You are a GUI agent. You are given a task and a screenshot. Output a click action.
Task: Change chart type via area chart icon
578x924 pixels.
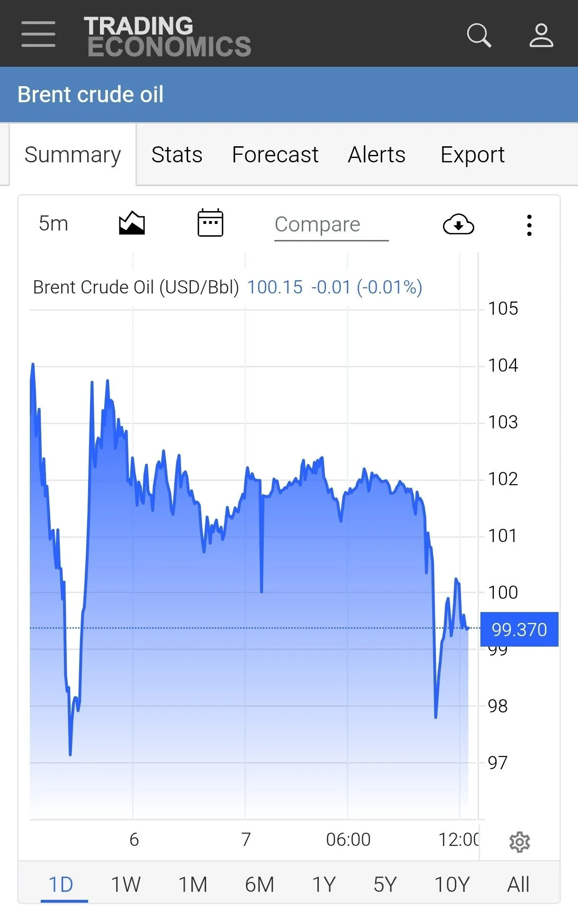(132, 223)
